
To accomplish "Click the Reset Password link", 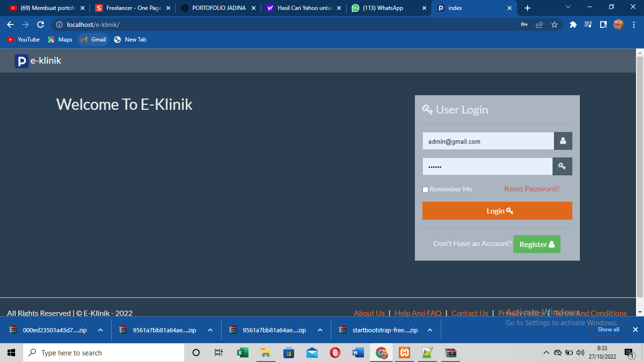I will pos(532,189).
